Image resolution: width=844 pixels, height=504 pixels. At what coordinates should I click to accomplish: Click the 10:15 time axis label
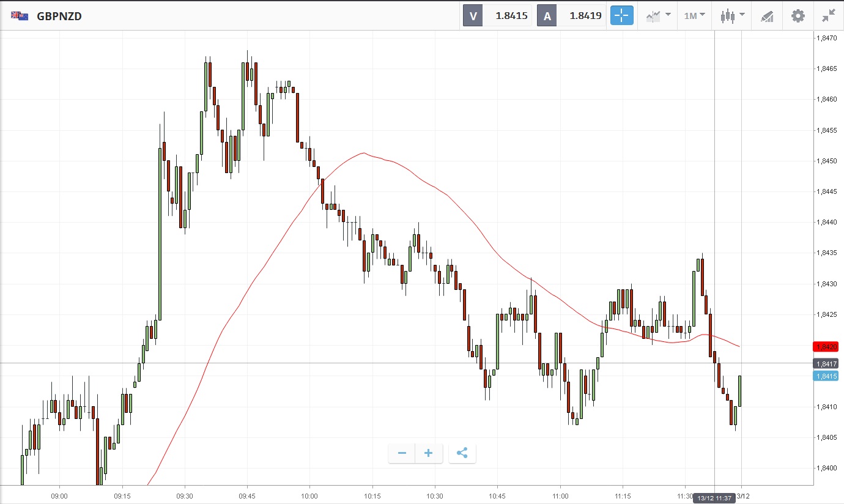(x=372, y=495)
